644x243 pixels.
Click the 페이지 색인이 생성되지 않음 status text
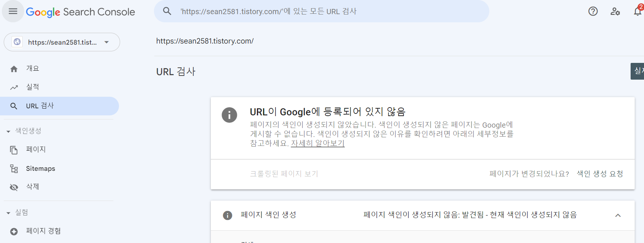[470, 215]
